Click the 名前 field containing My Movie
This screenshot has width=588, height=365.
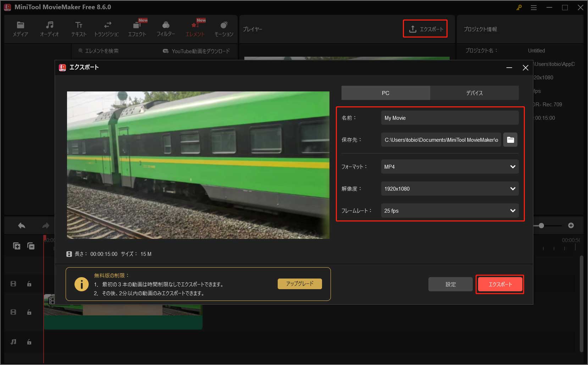pyautogui.click(x=450, y=118)
